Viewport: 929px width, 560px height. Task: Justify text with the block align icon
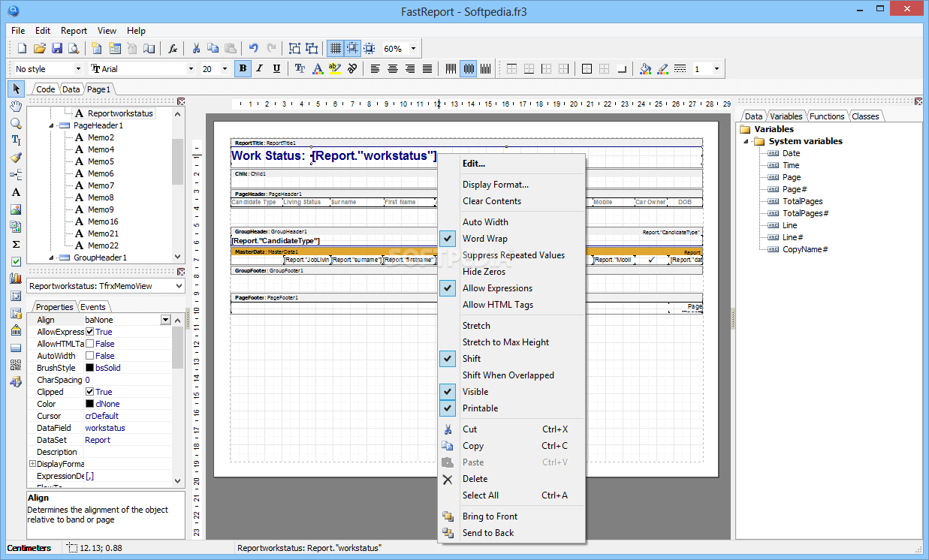[x=427, y=69]
